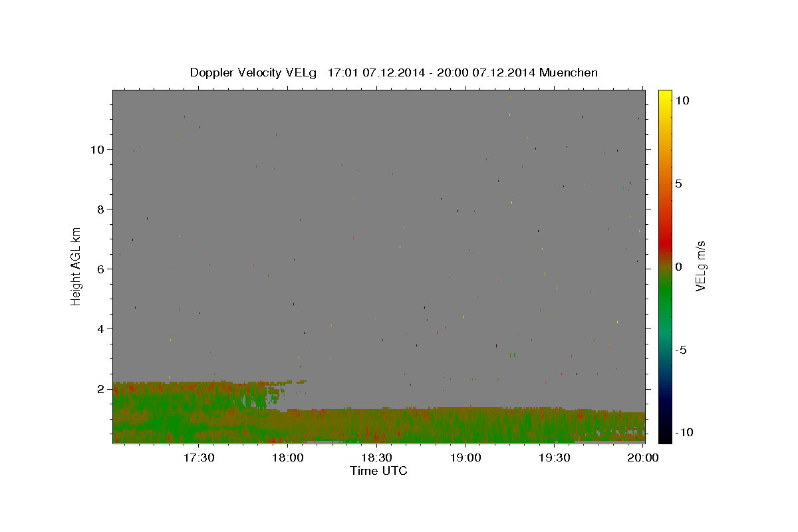Image resolution: width=798 pixels, height=532 pixels.
Task: Click the colorbar value '5'
Action: click(678, 184)
